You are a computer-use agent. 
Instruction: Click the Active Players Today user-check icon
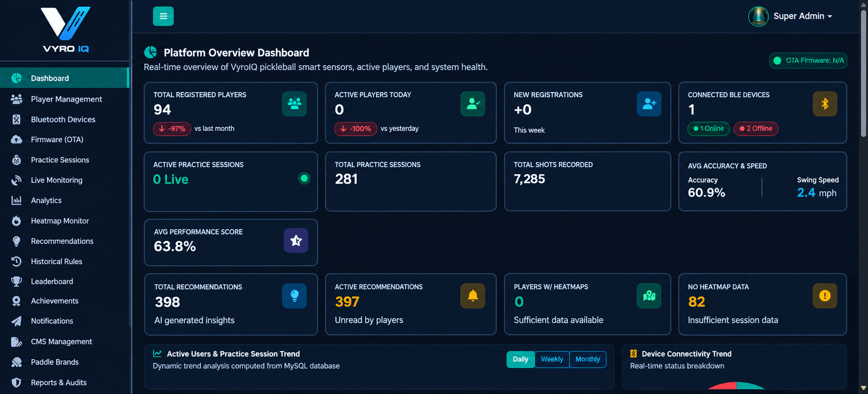473,104
